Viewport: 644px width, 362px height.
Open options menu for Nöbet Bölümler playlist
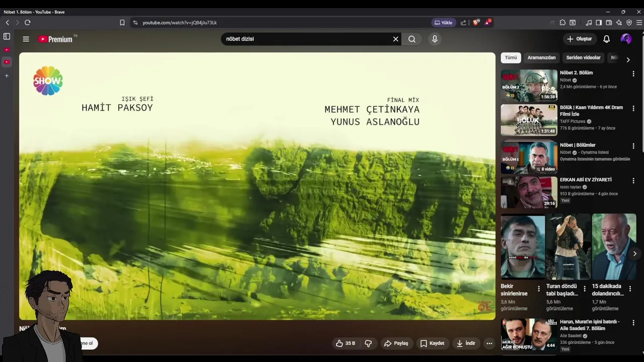[x=633, y=146]
